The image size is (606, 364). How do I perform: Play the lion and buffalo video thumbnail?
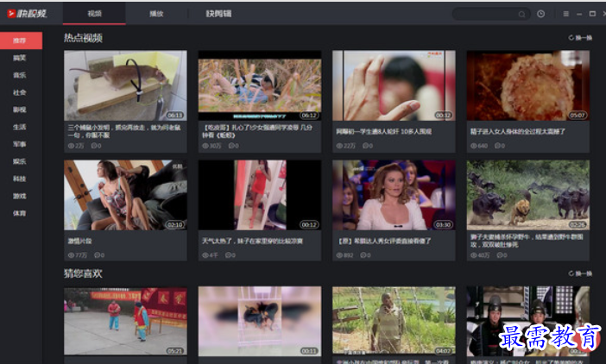coord(528,195)
